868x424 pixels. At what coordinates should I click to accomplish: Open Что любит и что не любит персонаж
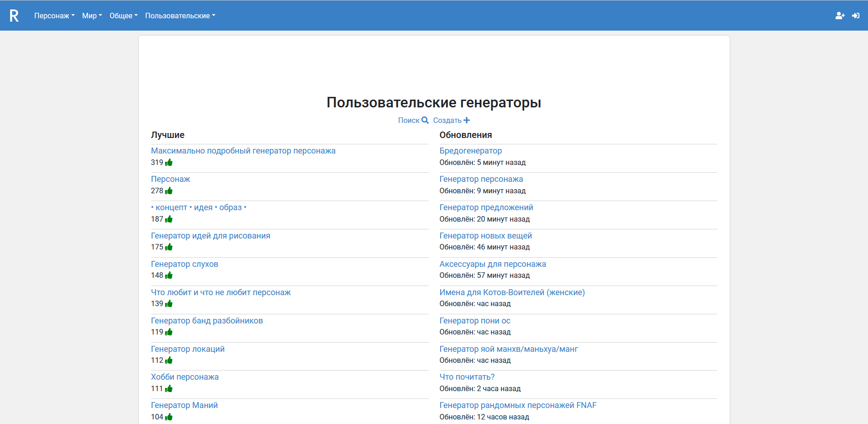click(221, 292)
